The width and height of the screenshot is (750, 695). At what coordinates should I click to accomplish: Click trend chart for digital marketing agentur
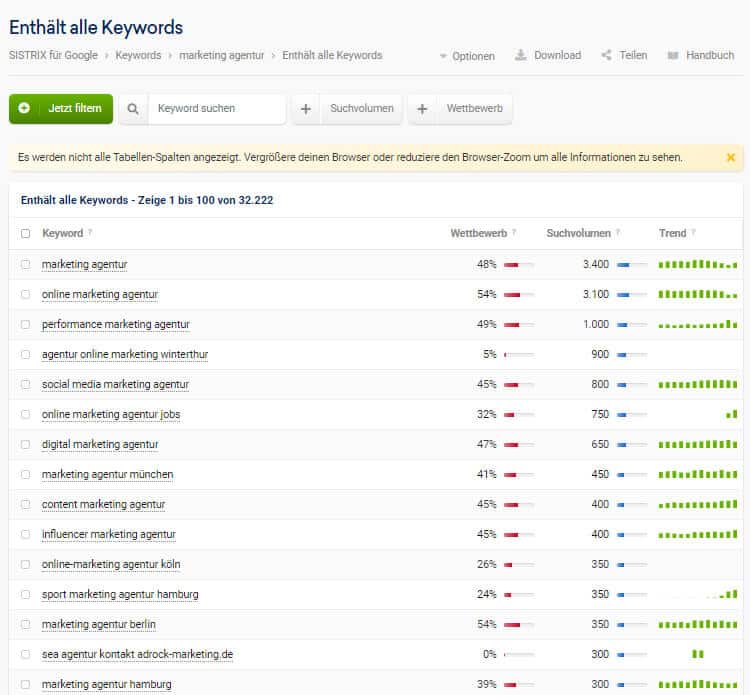click(x=698, y=444)
